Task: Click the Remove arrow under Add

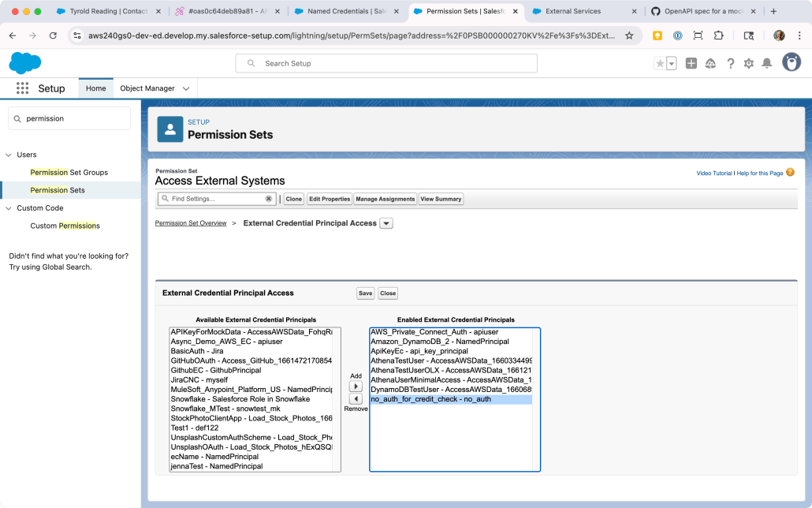Action: [356, 398]
